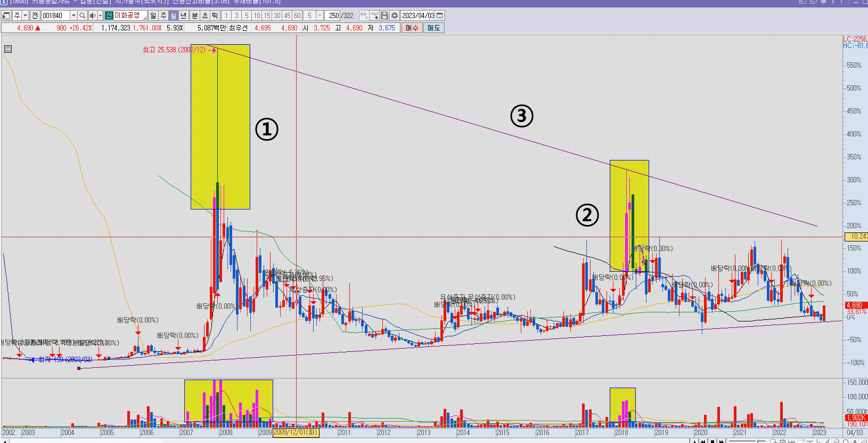Click the 2017 year label on timeline
Viewport: 868px width, 443px height.
click(582, 432)
